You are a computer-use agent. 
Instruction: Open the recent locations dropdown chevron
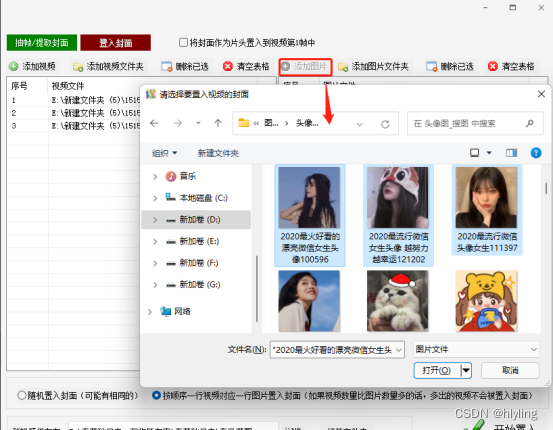(x=198, y=123)
